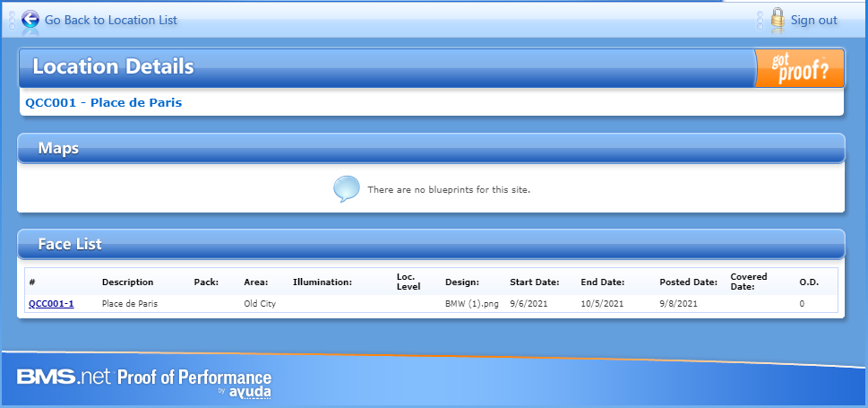Click the BMS.net Proof of Performance logo

[x=143, y=378]
